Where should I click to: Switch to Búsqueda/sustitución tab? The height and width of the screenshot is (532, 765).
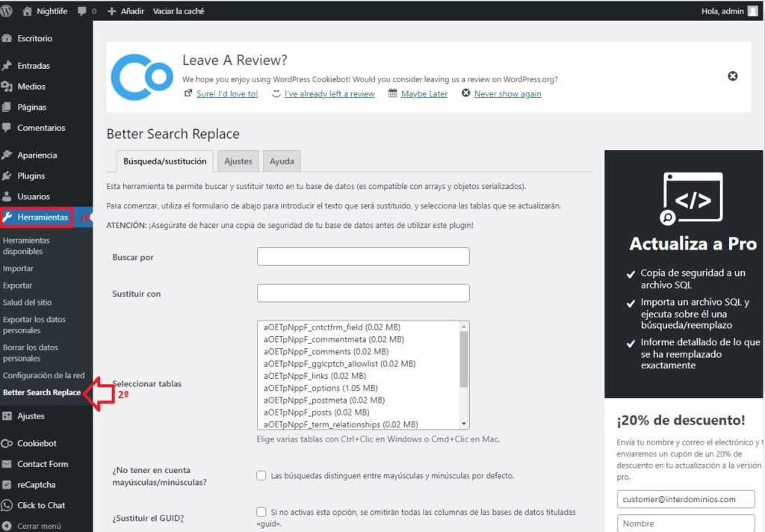(x=165, y=161)
